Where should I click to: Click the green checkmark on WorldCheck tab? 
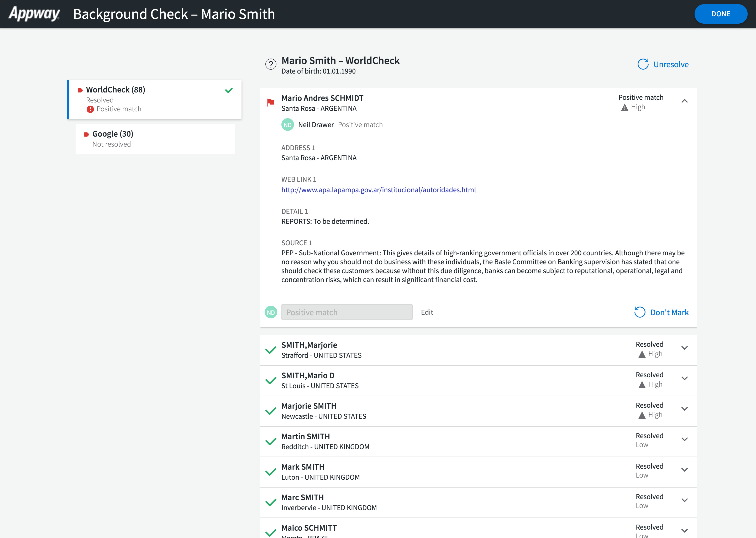229,90
